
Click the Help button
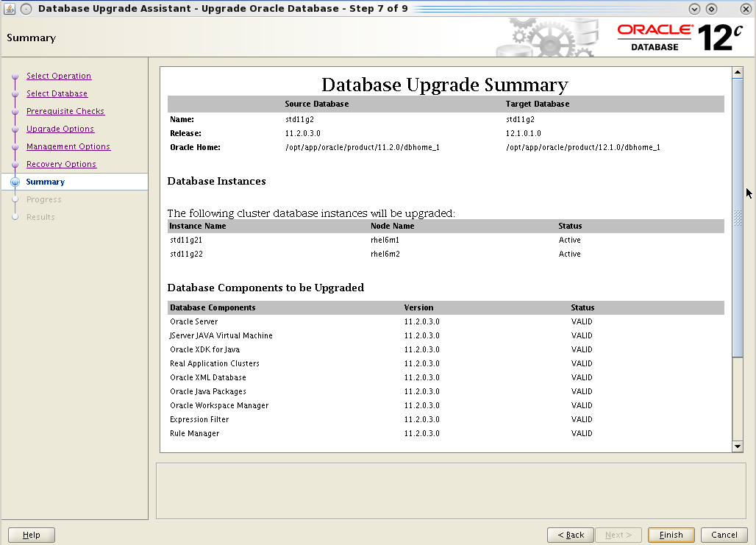(x=32, y=535)
